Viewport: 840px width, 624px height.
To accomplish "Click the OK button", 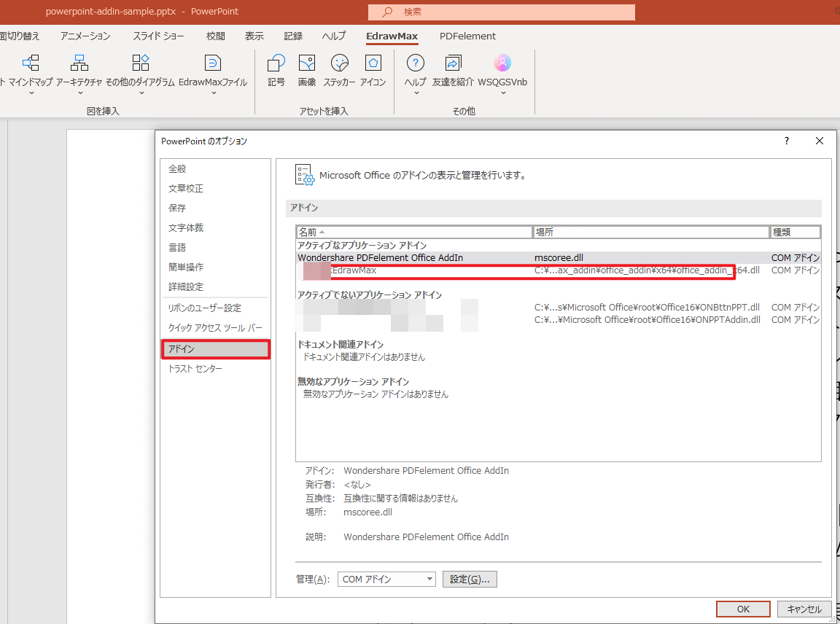I will (743, 609).
